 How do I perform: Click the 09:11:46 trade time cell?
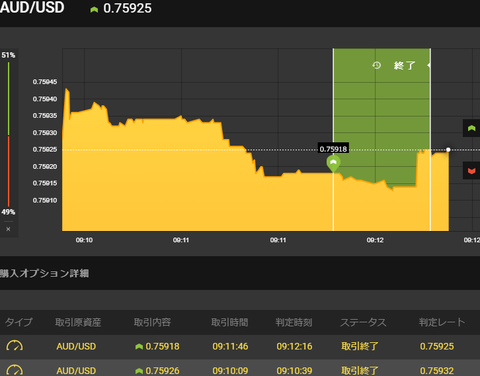coord(230,346)
